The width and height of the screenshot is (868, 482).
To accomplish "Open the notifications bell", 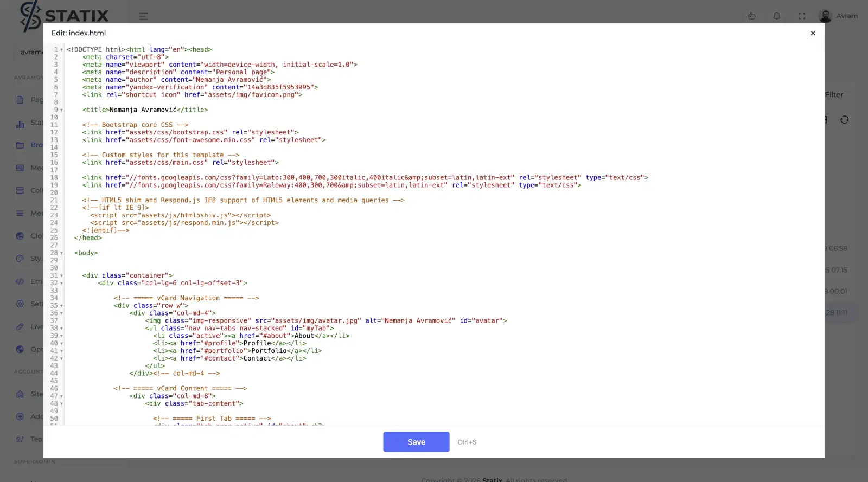I will (x=777, y=16).
